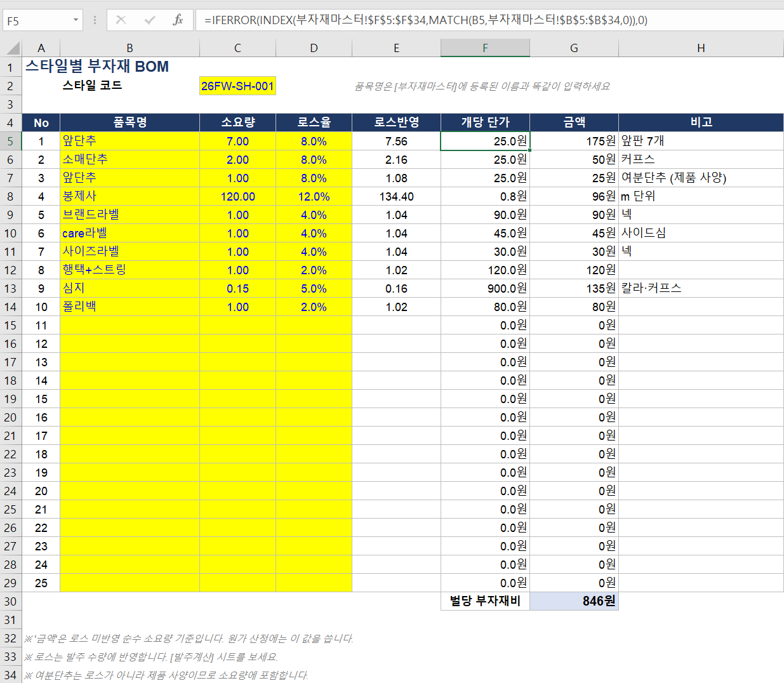
Task: Select column A header
Action: pos(41,48)
